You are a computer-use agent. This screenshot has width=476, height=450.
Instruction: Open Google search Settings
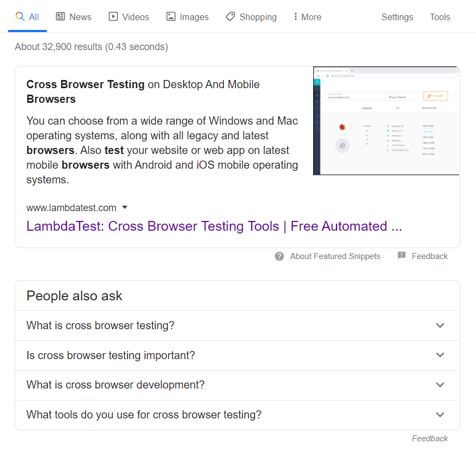[x=397, y=17]
